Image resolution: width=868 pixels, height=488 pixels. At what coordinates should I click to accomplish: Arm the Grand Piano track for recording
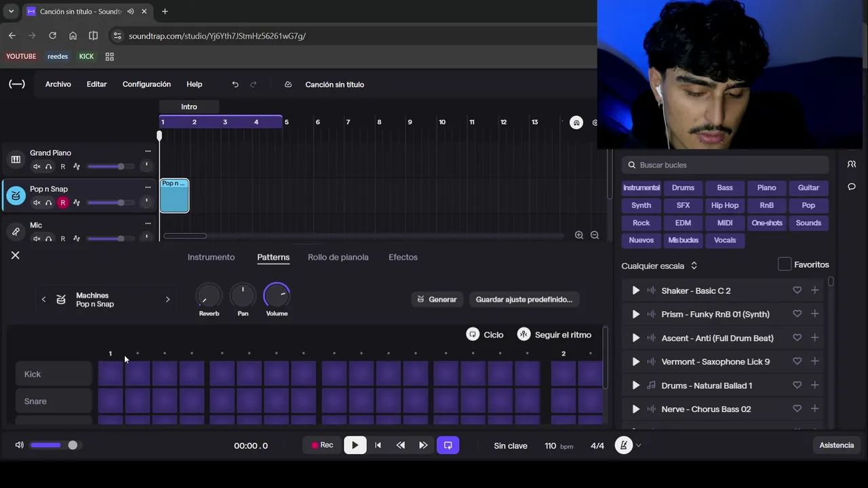pyautogui.click(x=63, y=167)
